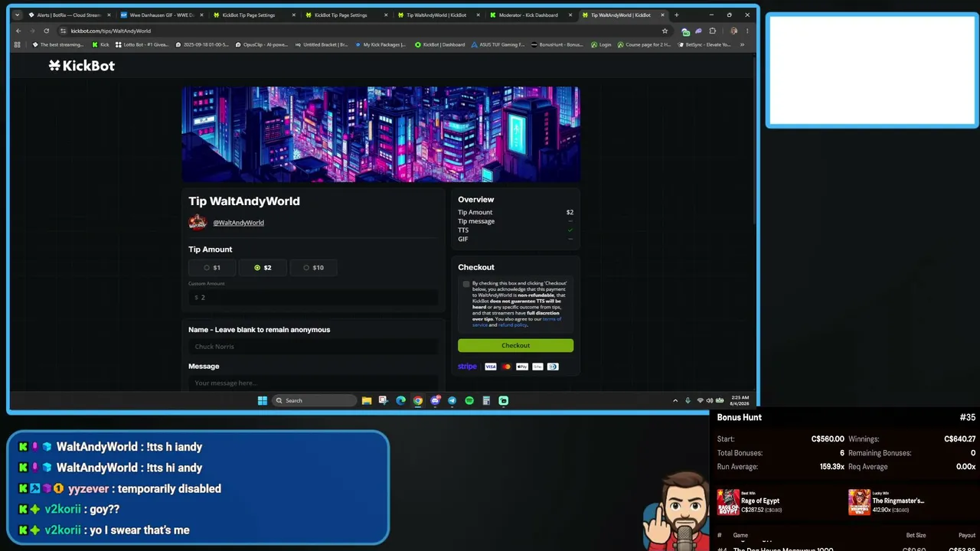
Task: Launch Microsoft Edge from the taskbar
Action: click(x=400, y=400)
